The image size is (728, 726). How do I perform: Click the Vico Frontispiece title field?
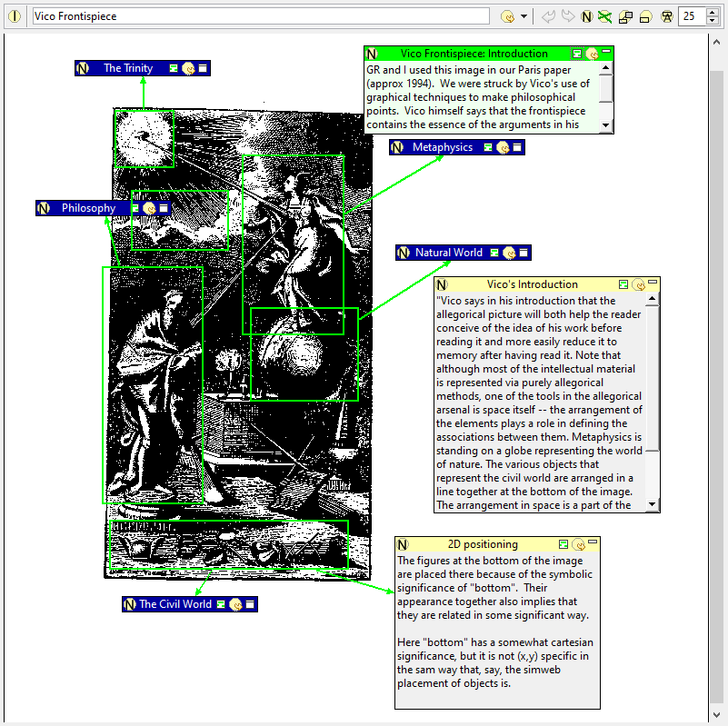click(x=261, y=16)
